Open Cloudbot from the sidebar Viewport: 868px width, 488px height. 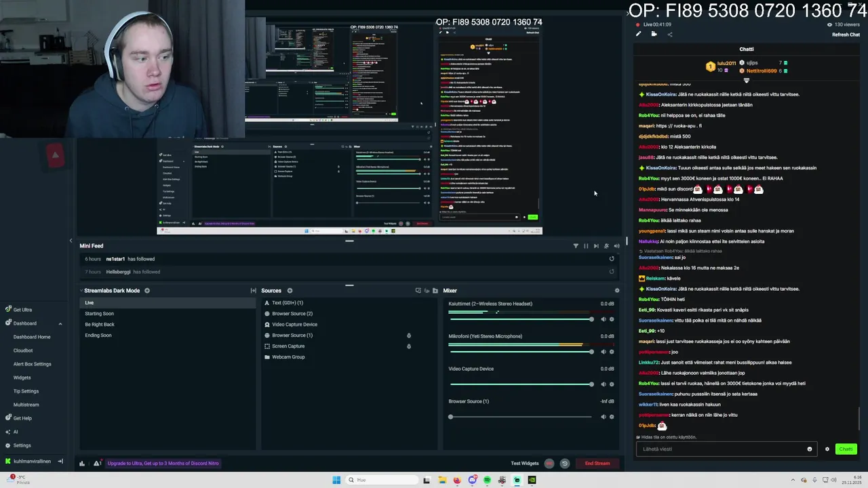click(x=23, y=350)
